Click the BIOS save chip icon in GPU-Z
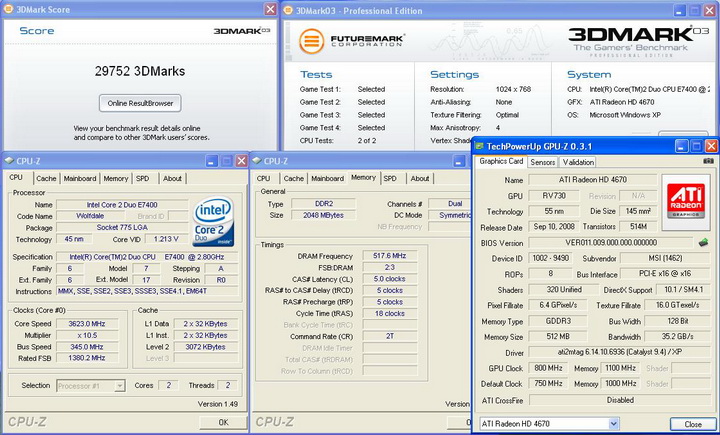Screen dimensions: 720x435 [x=703, y=243]
